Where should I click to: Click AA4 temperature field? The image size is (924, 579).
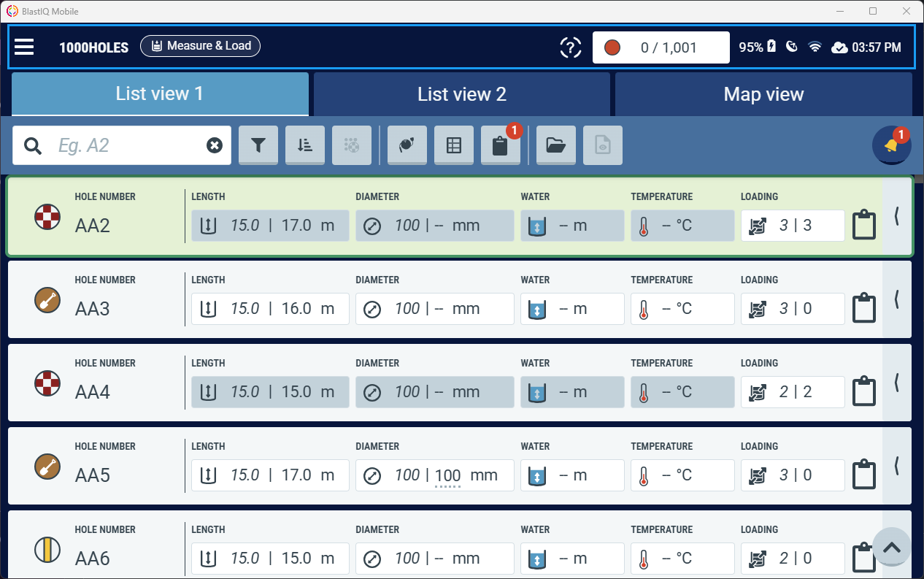(682, 392)
